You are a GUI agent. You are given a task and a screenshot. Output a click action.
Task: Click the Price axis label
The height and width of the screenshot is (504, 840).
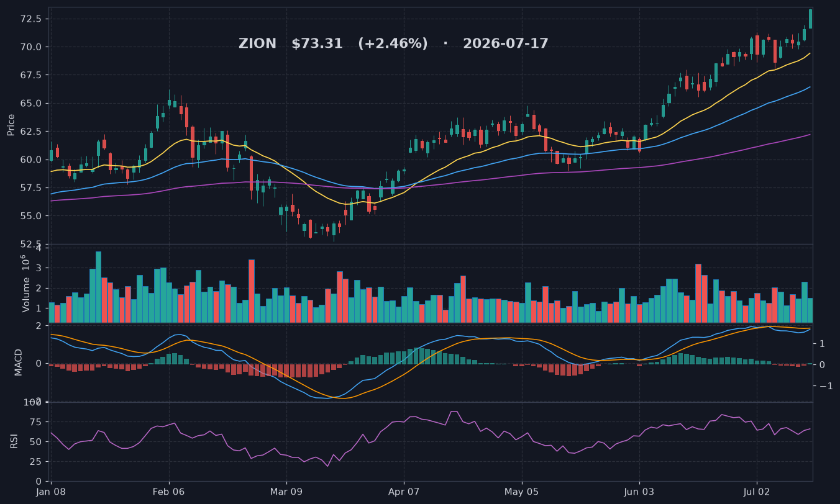coord(11,125)
